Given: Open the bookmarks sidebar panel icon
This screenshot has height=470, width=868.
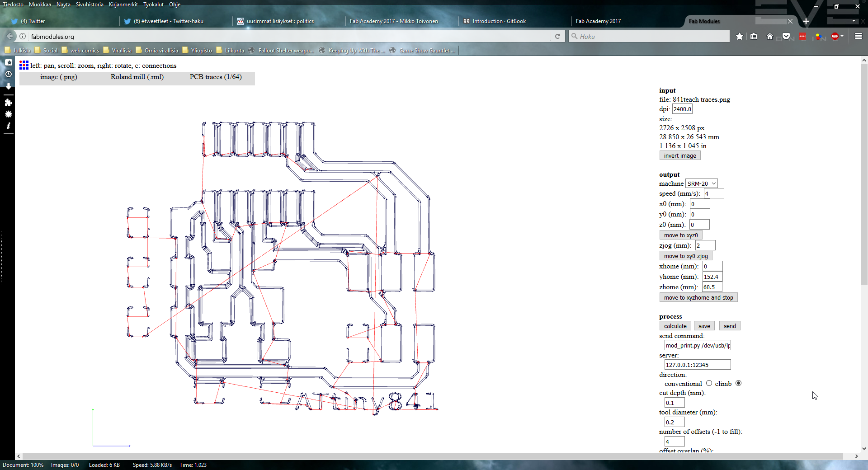Looking at the screenshot, I should [8, 62].
